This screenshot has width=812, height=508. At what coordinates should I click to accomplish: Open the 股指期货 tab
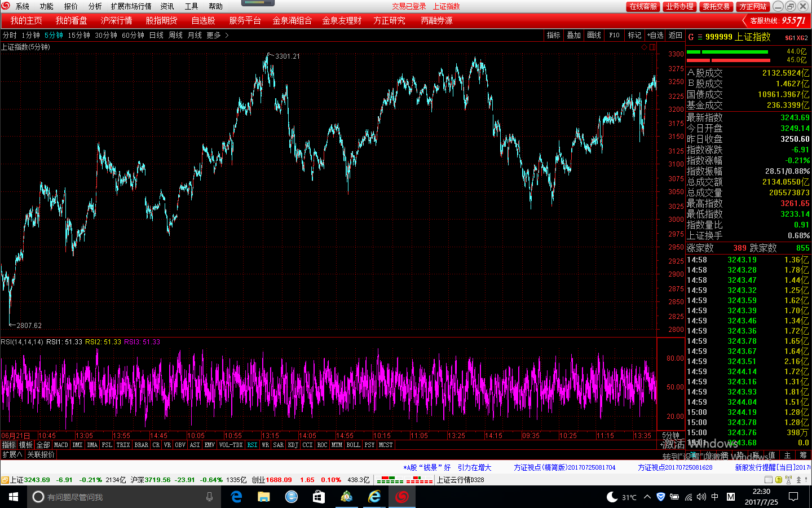click(x=161, y=20)
